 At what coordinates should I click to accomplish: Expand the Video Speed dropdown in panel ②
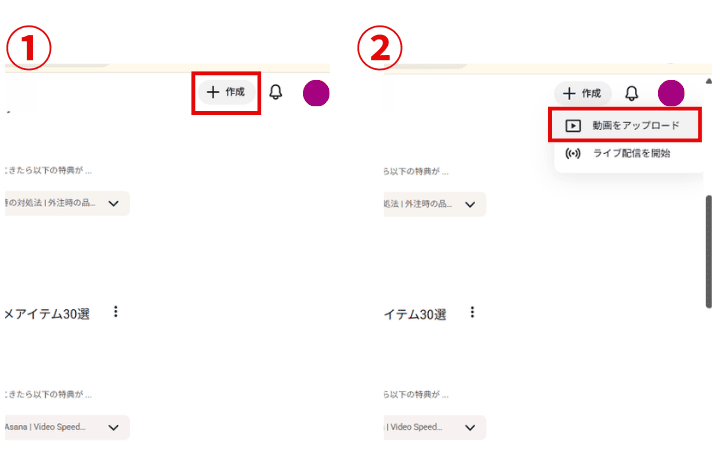[x=468, y=427]
